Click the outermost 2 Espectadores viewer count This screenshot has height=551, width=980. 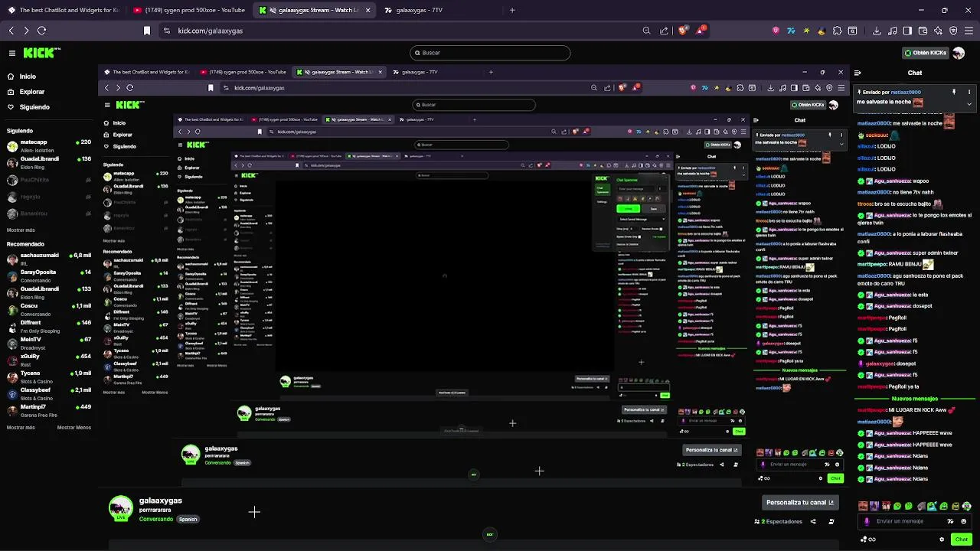pyautogui.click(x=779, y=522)
